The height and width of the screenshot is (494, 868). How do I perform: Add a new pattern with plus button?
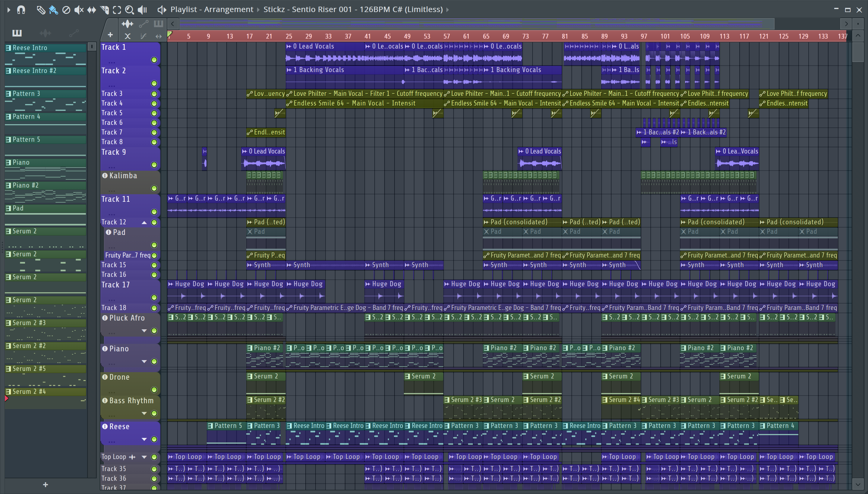[46, 485]
